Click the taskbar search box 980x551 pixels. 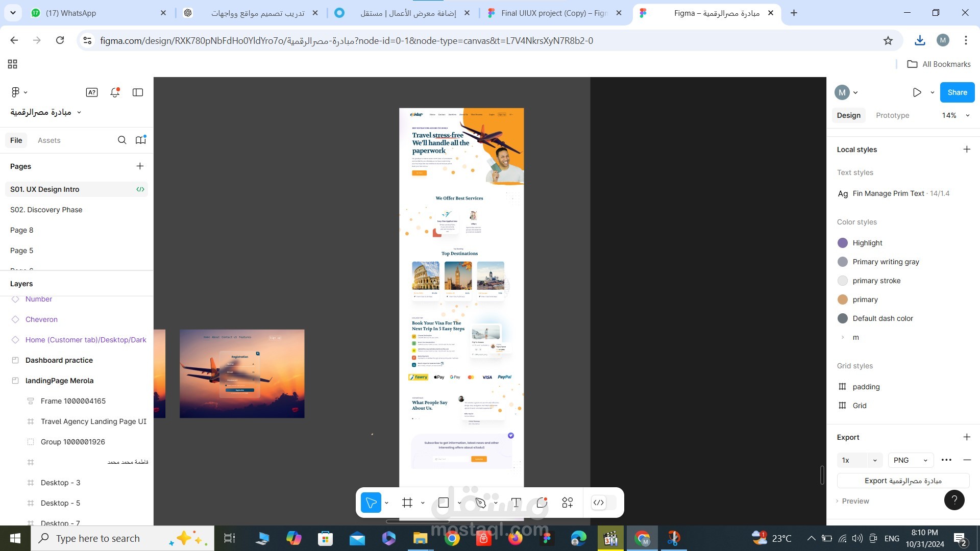pyautogui.click(x=122, y=538)
